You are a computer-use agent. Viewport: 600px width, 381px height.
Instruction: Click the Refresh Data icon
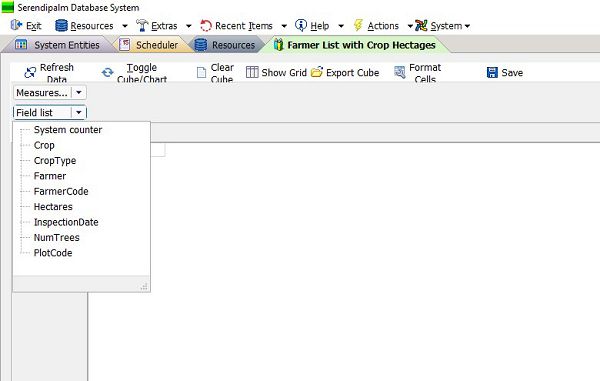(30, 72)
